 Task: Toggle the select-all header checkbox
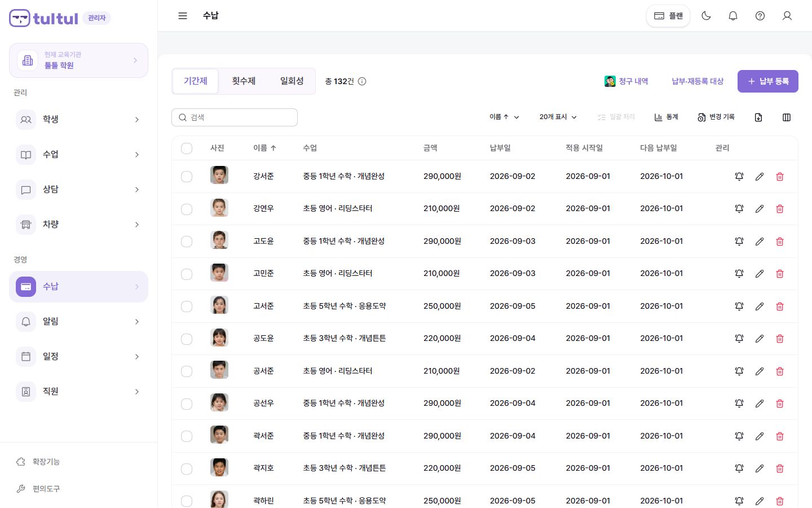pyautogui.click(x=187, y=148)
